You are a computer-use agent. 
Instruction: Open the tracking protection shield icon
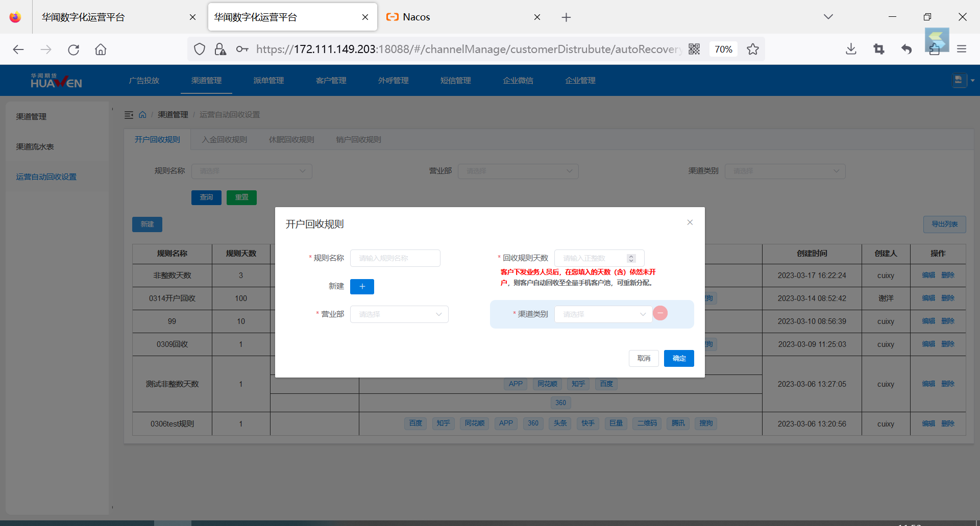click(x=200, y=49)
